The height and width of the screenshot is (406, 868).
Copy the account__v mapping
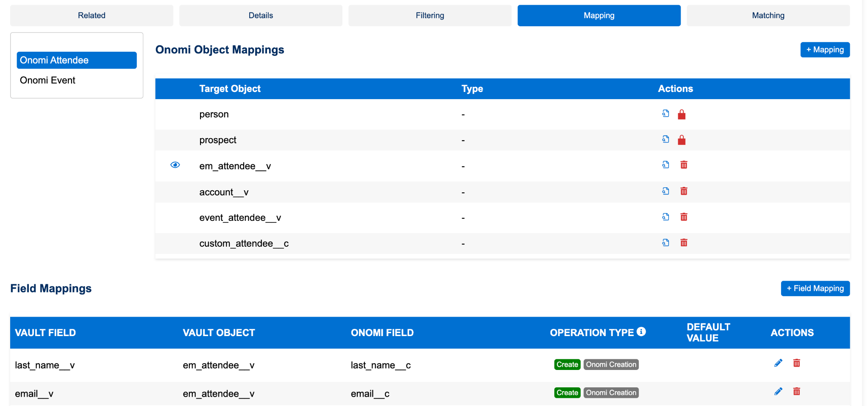coord(665,191)
